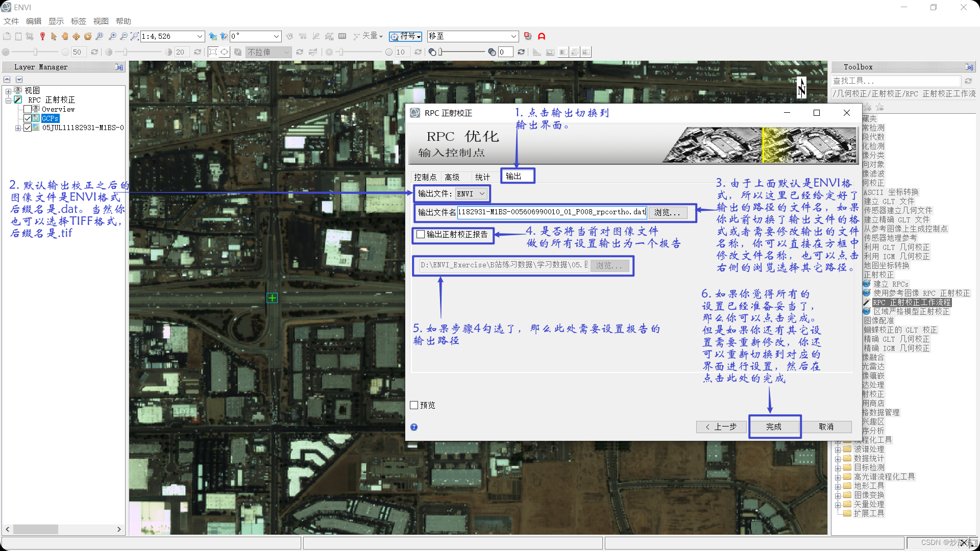Click the annotation text tool icon
This screenshot has width=980, height=551.
pyautogui.click(x=542, y=36)
